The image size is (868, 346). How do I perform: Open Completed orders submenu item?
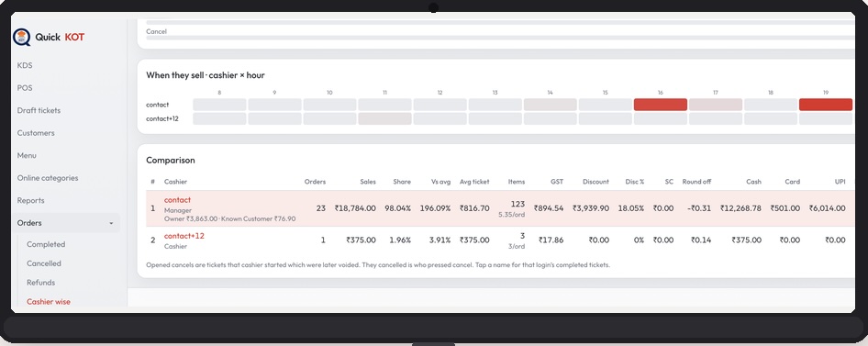(46, 244)
